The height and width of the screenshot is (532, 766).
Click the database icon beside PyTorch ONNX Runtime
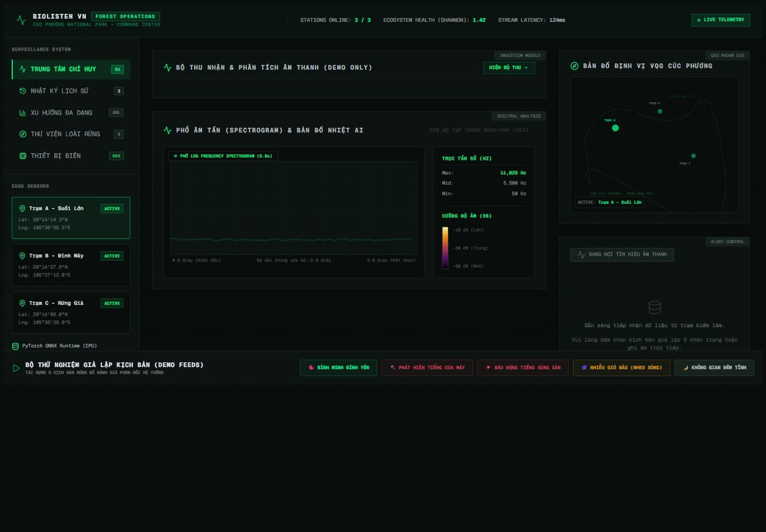(15, 346)
